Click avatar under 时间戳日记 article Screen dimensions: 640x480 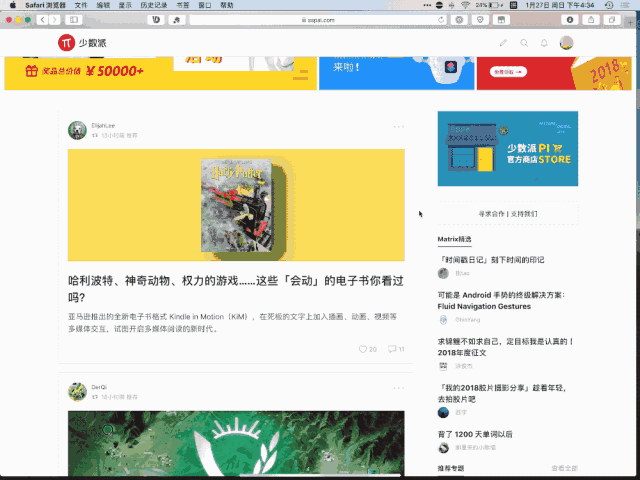[443, 273]
